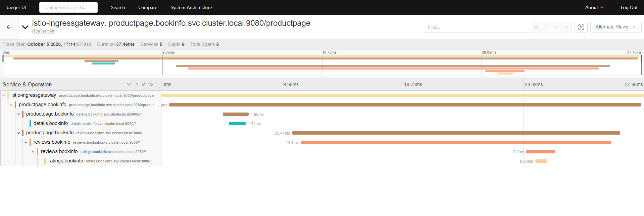Collapse productpage.bookinfo details.bookinfo span chevron
Viewport: 644px width, 216px height.
(x=18, y=114)
